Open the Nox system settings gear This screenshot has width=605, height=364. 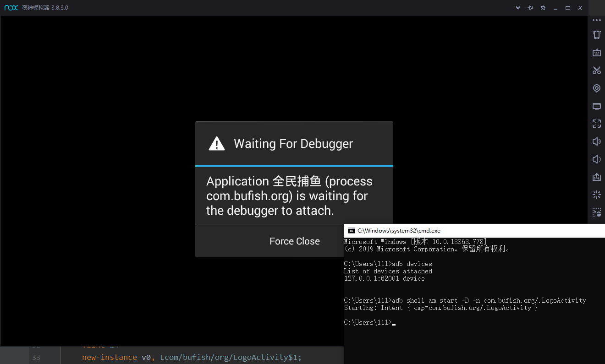click(x=543, y=8)
